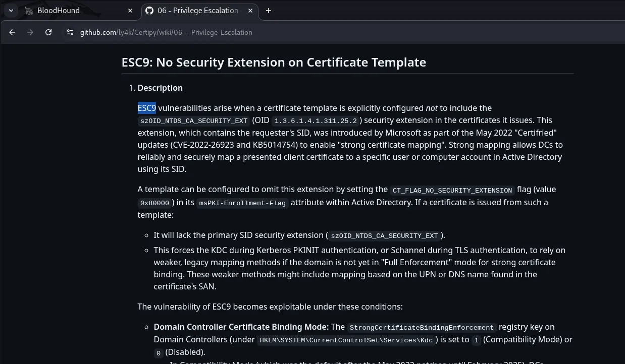625x364 pixels.
Task: Click szOID_NTDS_CA_SECURITY_EXT in the bullet list
Action: click(x=384, y=235)
